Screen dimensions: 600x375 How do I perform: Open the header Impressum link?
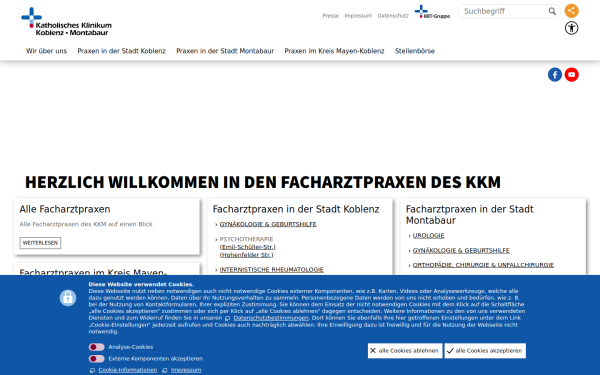(358, 16)
